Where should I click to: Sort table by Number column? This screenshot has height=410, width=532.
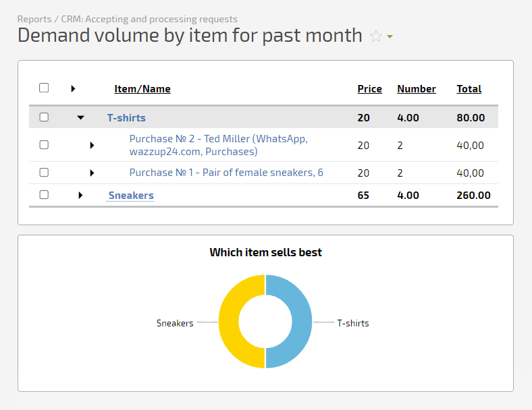click(x=417, y=89)
